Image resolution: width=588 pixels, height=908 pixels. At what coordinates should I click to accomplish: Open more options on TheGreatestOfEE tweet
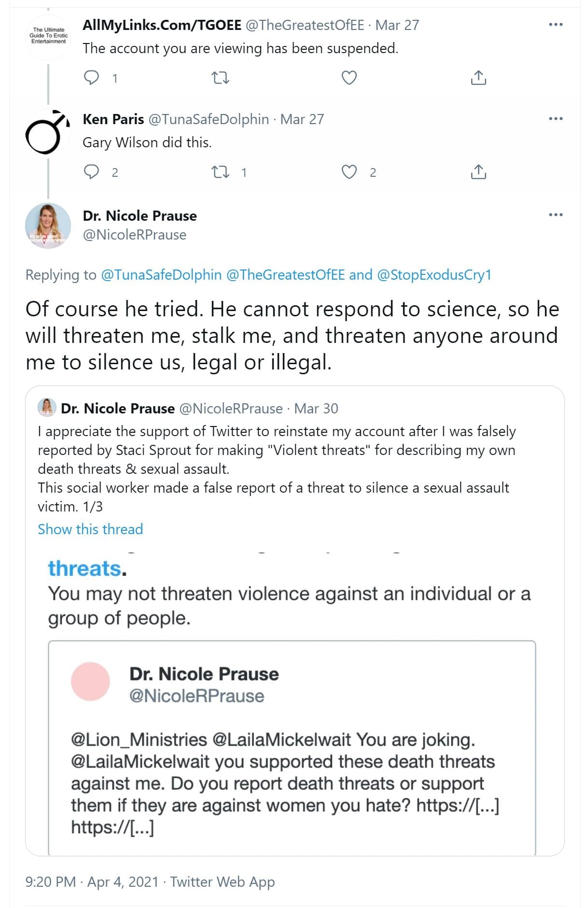[556, 25]
